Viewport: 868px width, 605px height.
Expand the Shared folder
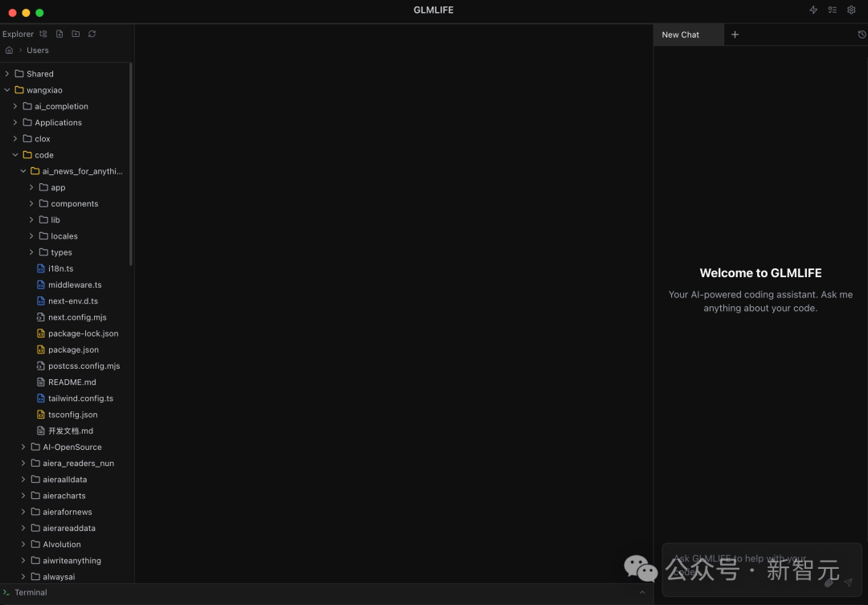click(7, 74)
